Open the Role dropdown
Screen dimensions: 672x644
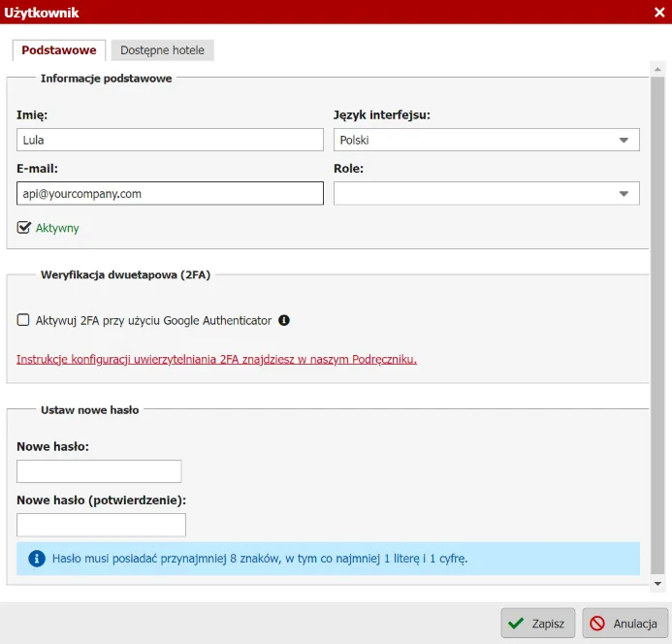tap(487, 193)
